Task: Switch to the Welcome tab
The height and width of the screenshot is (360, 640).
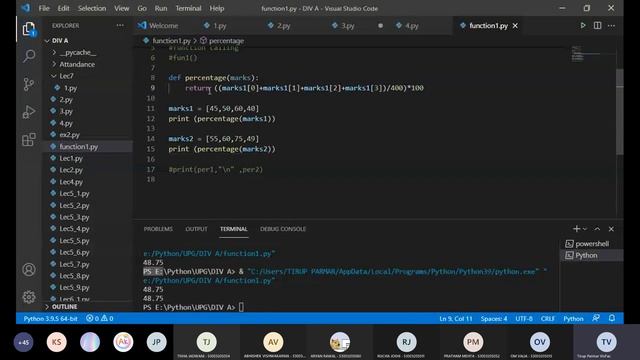Action: (x=163, y=25)
